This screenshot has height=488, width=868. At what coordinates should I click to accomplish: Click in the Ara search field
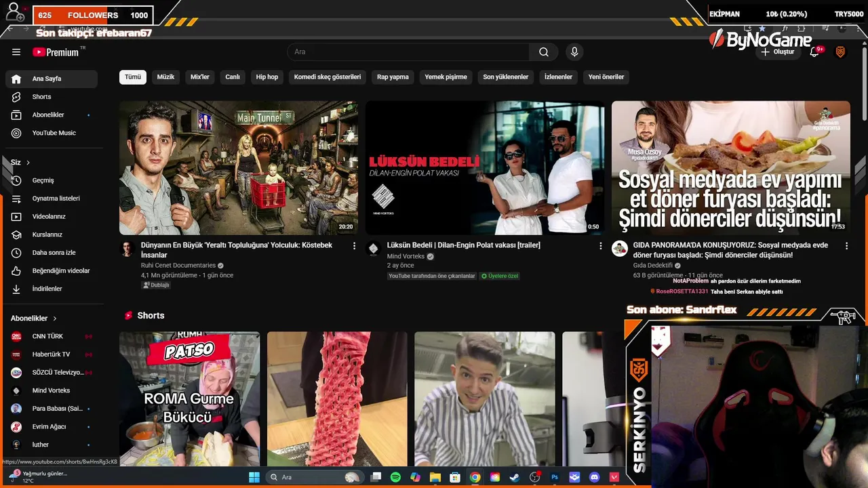(408, 52)
